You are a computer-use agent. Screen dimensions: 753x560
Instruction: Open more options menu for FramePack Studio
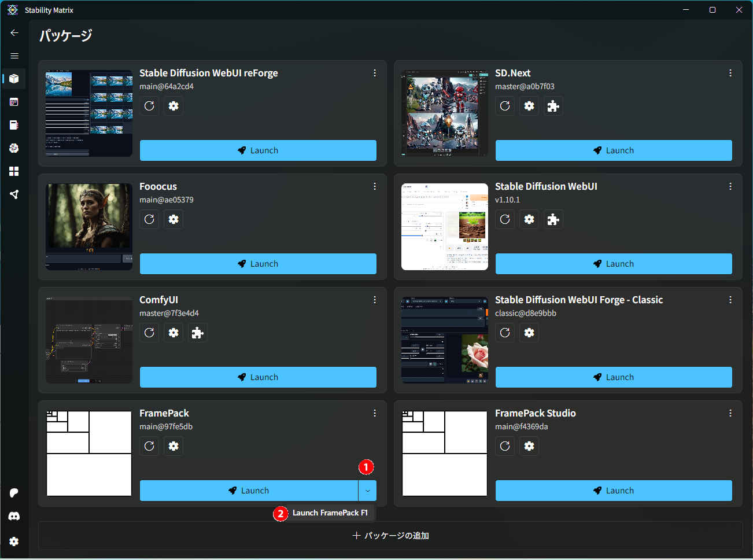(x=730, y=413)
